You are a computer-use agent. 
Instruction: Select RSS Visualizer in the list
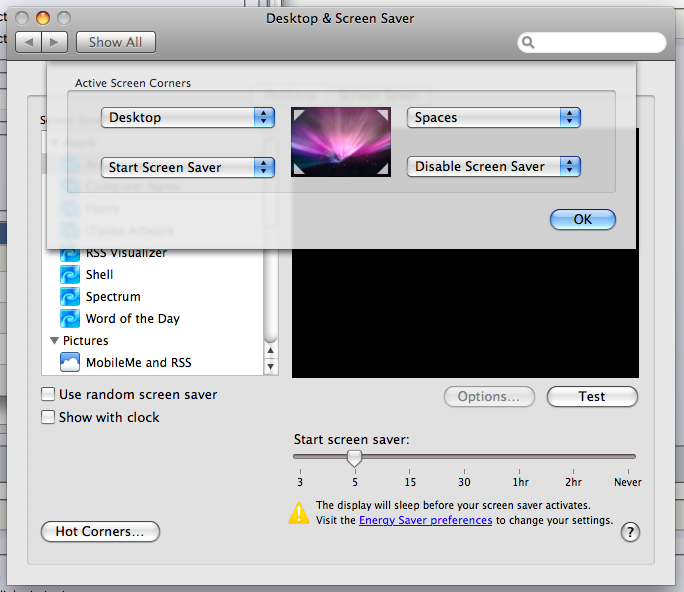coord(126,254)
